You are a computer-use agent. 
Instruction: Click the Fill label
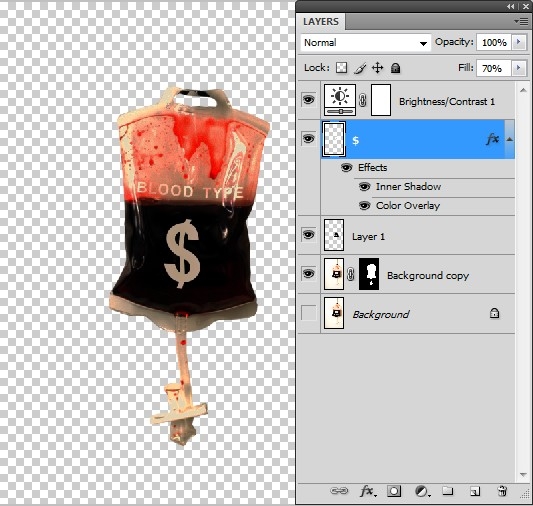coord(465,68)
